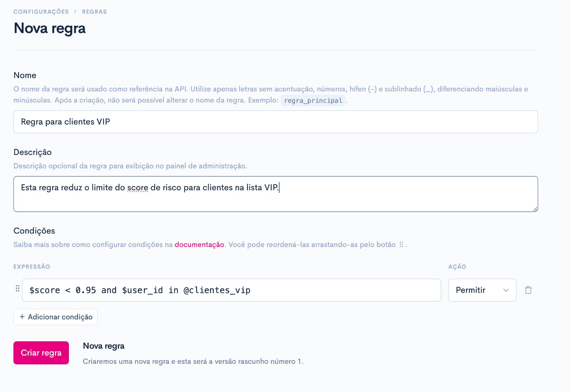
Task: Click the trash icon to delete the condition
Action: click(x=528, y=290)
